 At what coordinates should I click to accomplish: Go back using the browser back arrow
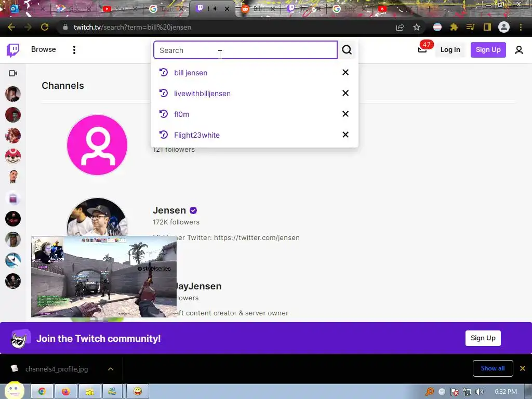pos(11,27)
